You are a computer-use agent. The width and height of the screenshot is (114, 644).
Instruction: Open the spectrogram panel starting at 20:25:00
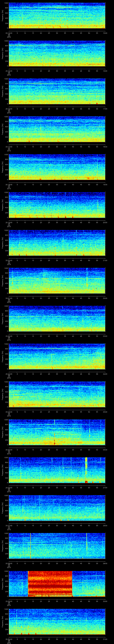(57, 432)
